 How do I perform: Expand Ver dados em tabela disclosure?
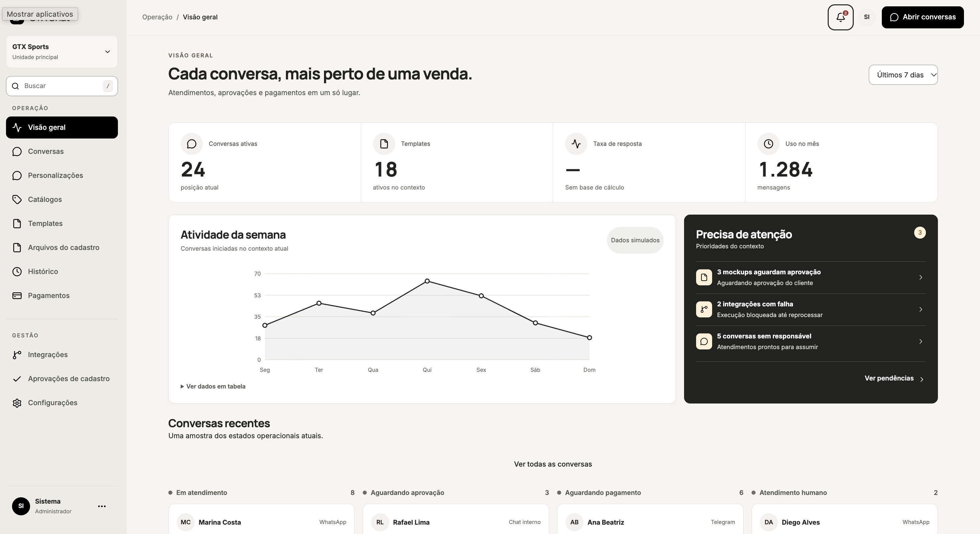(x=213, y=386)
